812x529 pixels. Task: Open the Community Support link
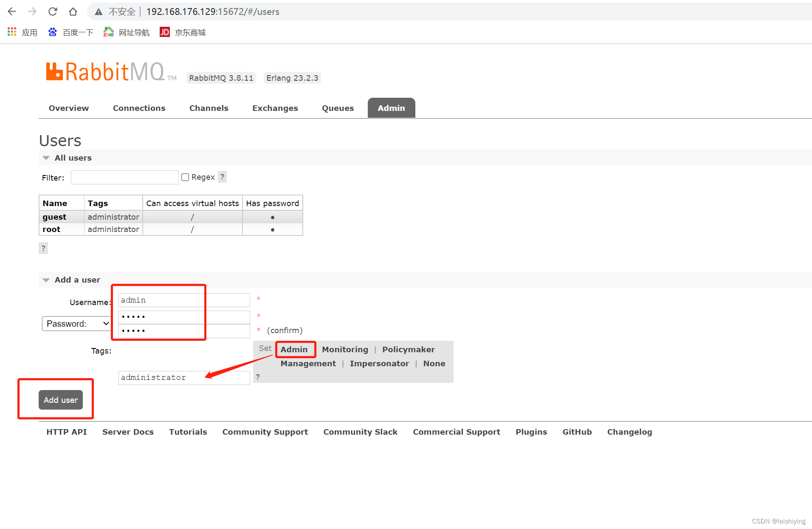[x=265, y=432]
